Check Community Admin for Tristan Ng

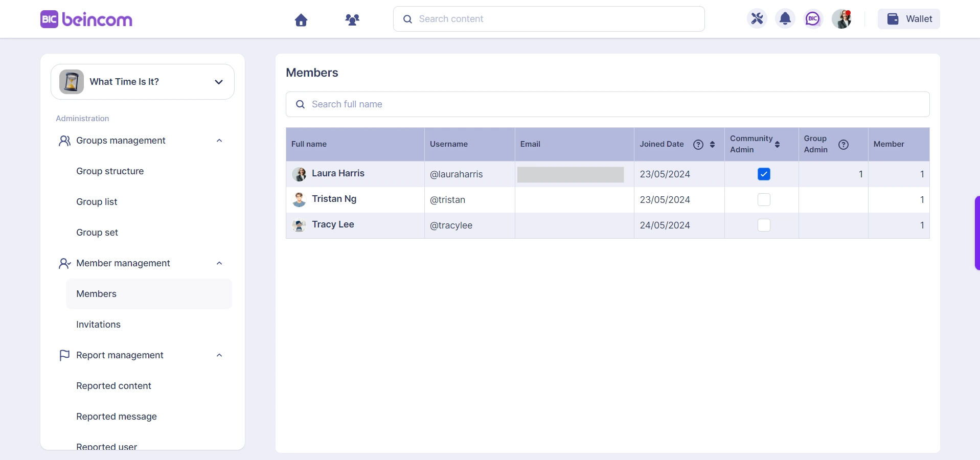pyautogui.click(x=764, y=200)
